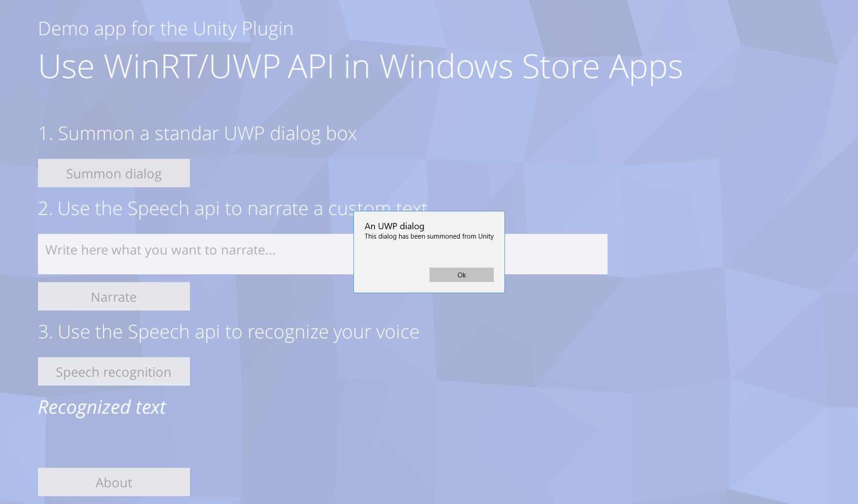Image resolution: width=858 pixels, height=504 pixels.
Task: Click the 'Recognized text' label
Action: coord(102,407)
